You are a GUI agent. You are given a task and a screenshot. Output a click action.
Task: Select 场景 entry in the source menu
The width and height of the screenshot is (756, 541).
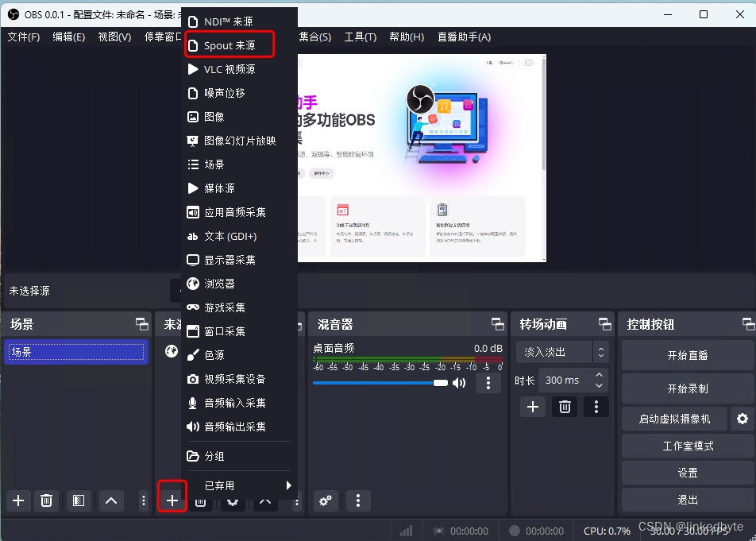[x=239, y=164]
